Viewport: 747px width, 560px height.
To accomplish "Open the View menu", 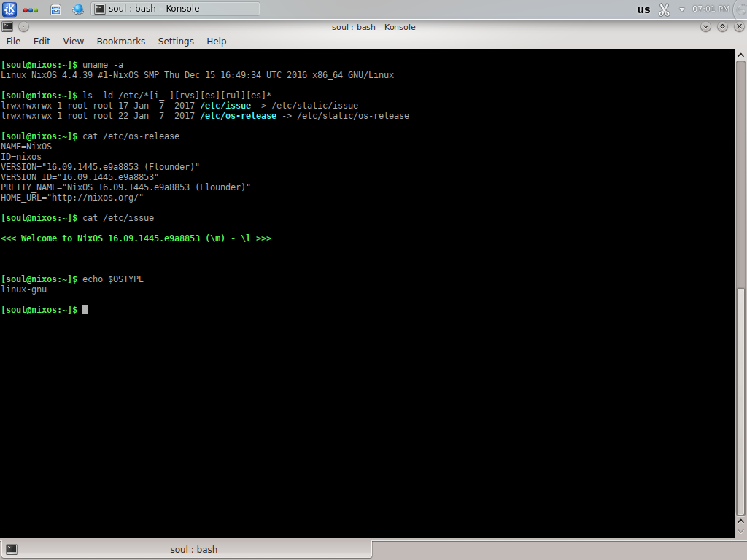I will click(x=74, y=42).
